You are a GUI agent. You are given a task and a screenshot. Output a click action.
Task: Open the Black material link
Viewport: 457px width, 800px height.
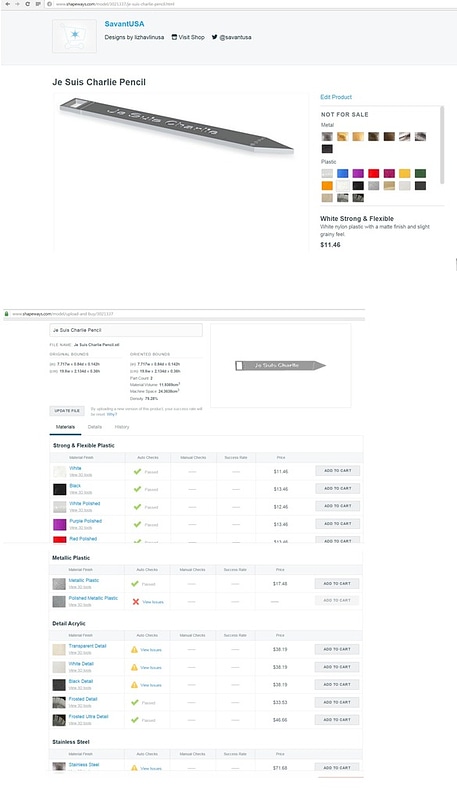(75, 486)
